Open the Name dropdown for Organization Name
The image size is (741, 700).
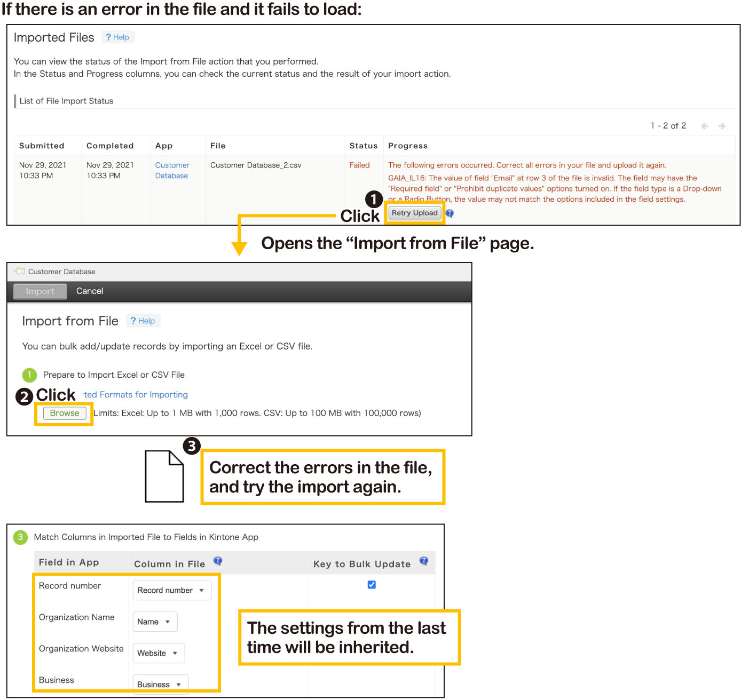click(154, 622)
